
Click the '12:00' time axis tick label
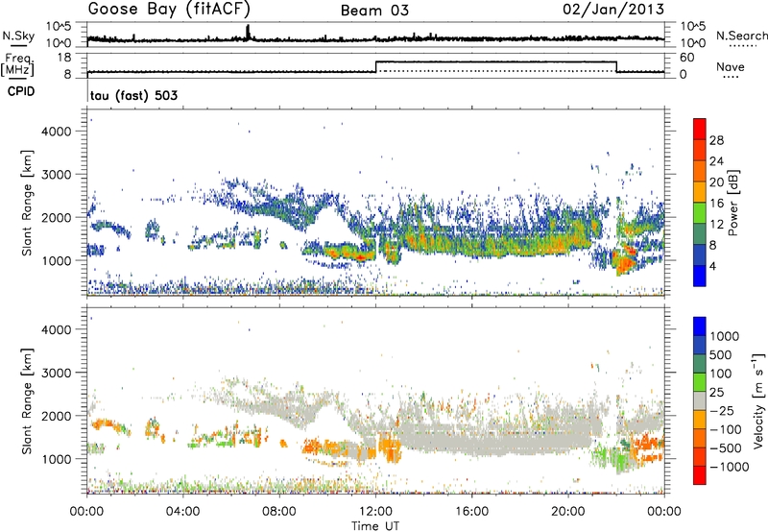tap(375, 512)
